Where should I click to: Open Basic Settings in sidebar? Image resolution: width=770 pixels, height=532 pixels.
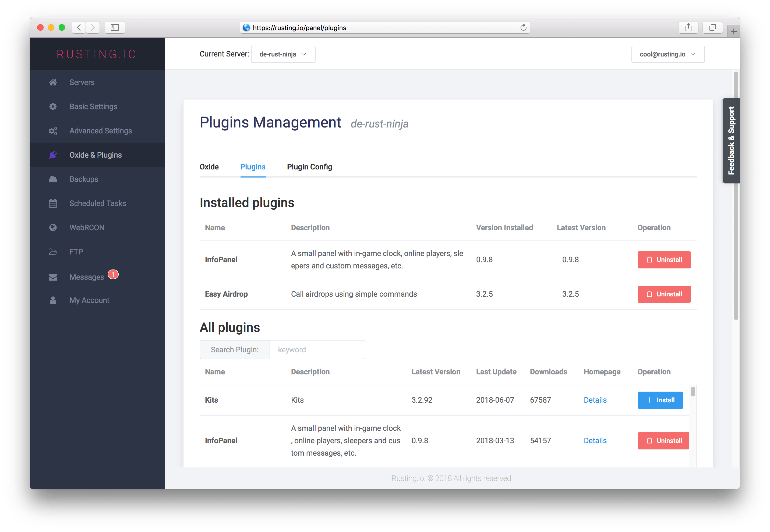pyautogui.click(x=97, y=107)
